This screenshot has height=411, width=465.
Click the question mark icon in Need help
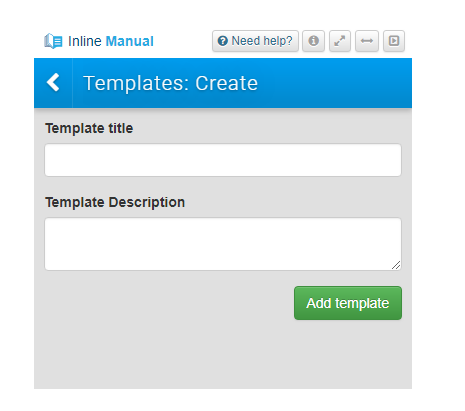pos(222,41)
